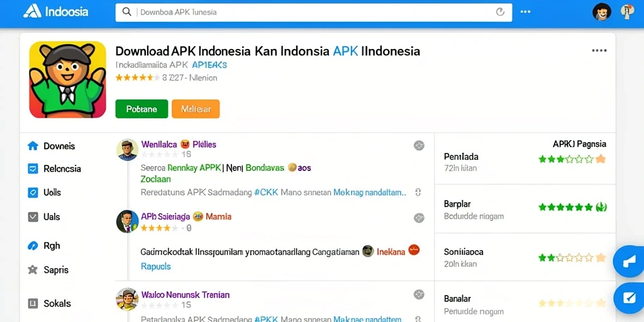Click the Inekana red label
This screenshot has height=322, width=644.
pyautogui.click(x=391, y=251)
